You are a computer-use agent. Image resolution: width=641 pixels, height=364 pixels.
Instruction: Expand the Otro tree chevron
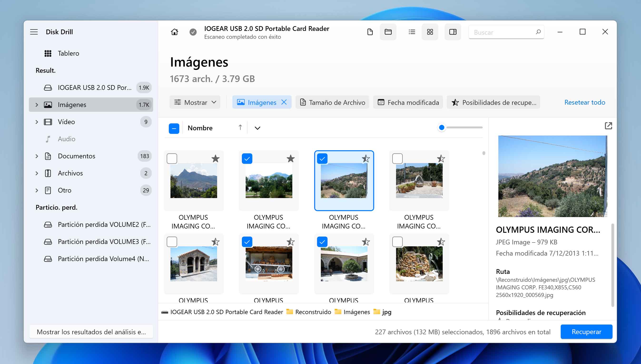pos(37,190)
